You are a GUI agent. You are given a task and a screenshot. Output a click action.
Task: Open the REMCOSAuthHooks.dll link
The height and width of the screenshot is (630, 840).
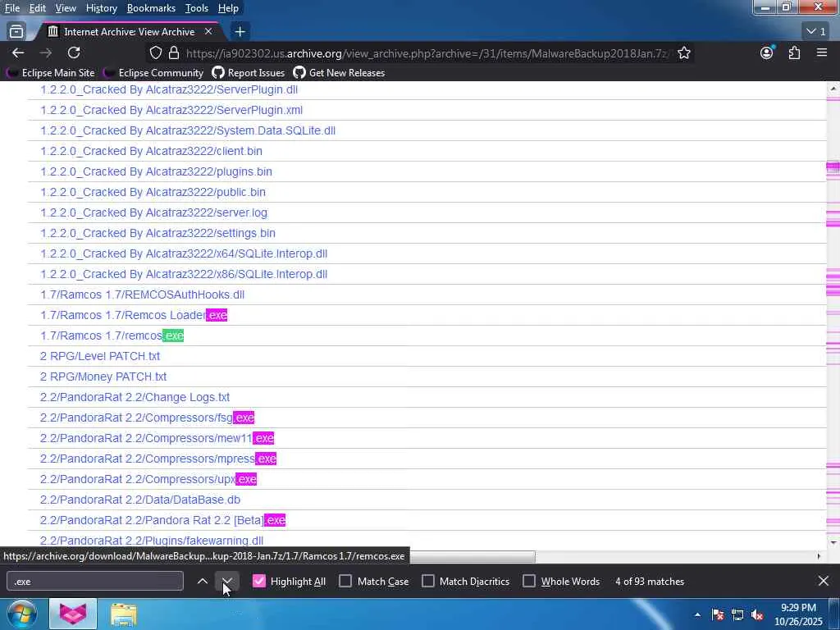[x=143, y=294]
